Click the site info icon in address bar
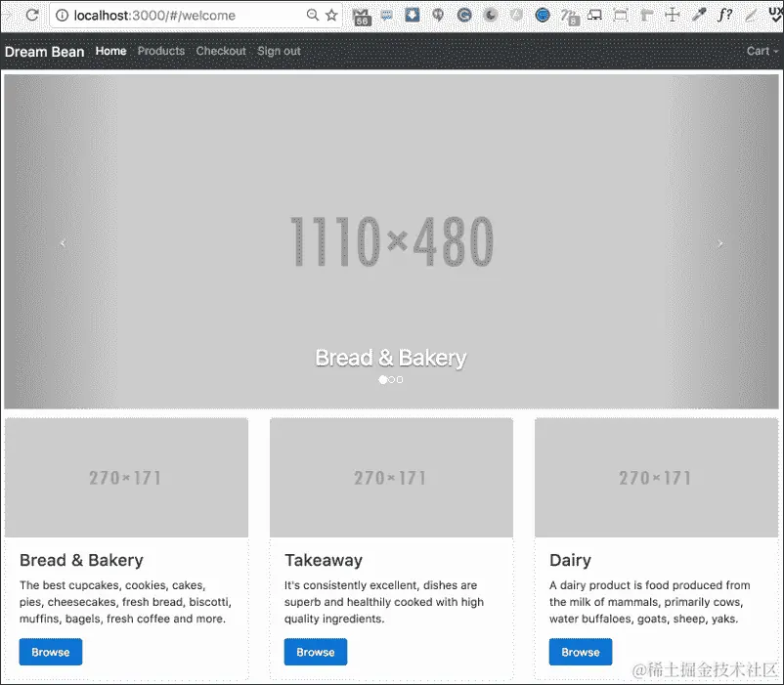Screen dimensions: 784x685 [62, 16]
